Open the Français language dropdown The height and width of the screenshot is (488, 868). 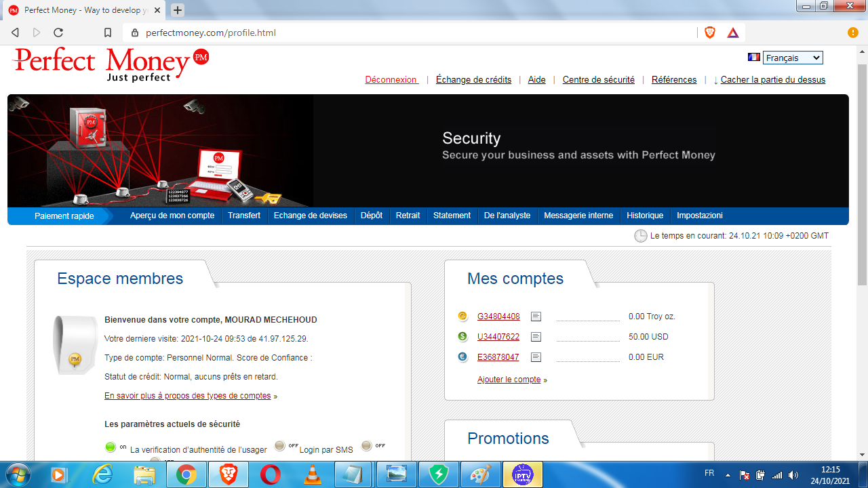[x=793, y=58]
